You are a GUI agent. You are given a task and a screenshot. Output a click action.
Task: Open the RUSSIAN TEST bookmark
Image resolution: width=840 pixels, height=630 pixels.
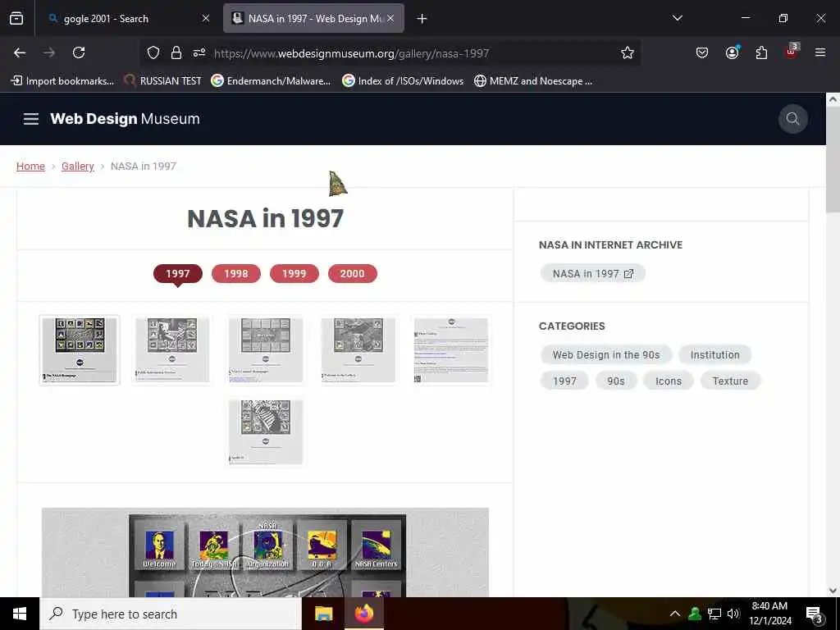coord(163,81)
